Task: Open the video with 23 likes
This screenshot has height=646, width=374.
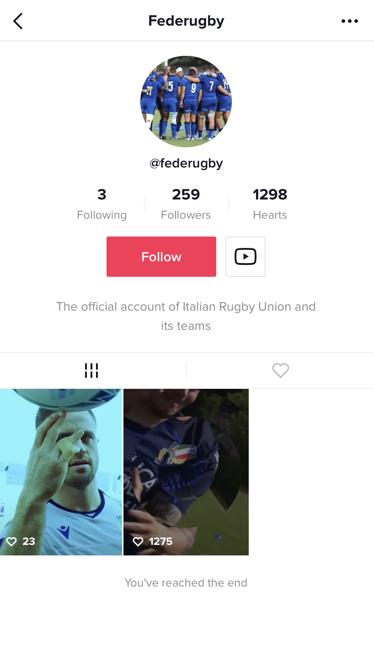Action: [61, 472]
